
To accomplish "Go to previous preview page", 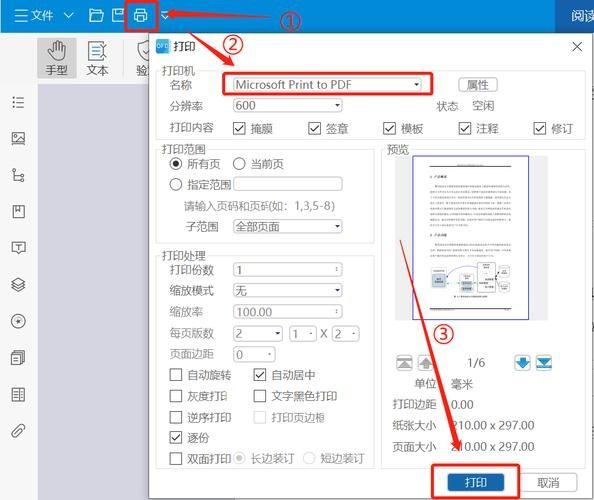I will click(x=426, y=363).
